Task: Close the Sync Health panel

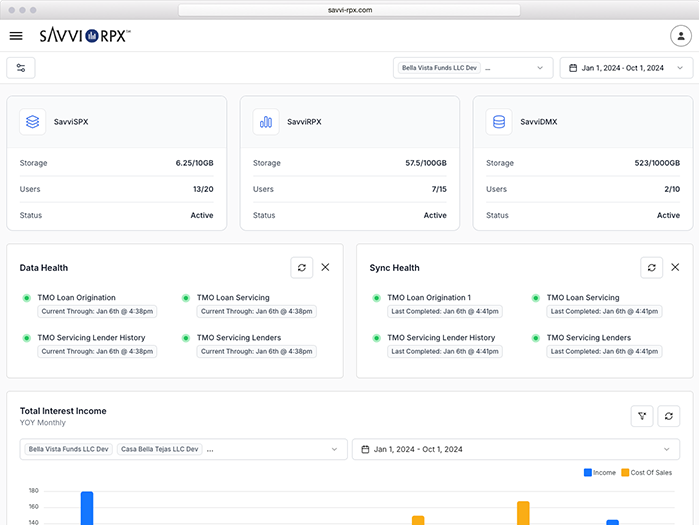Action: click(675, 267)
